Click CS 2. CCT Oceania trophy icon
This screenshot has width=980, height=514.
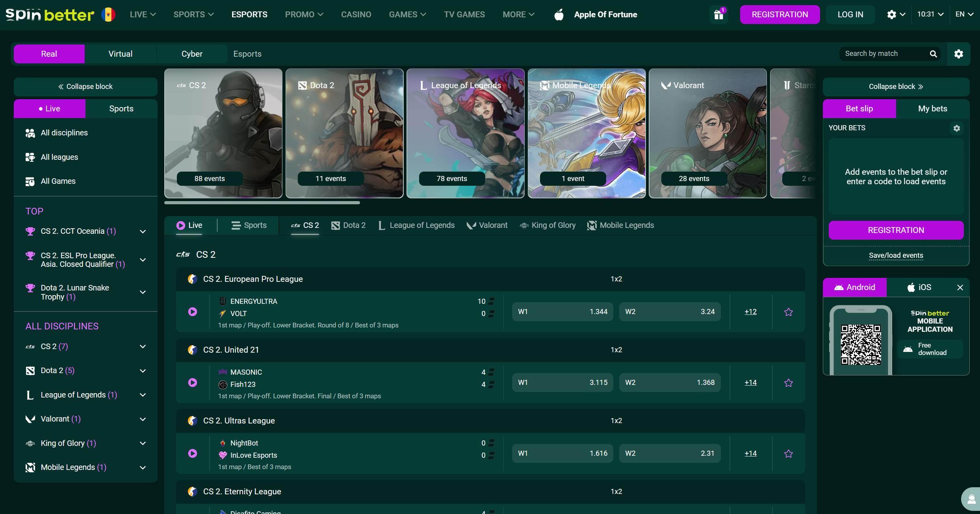coord(30,231)
